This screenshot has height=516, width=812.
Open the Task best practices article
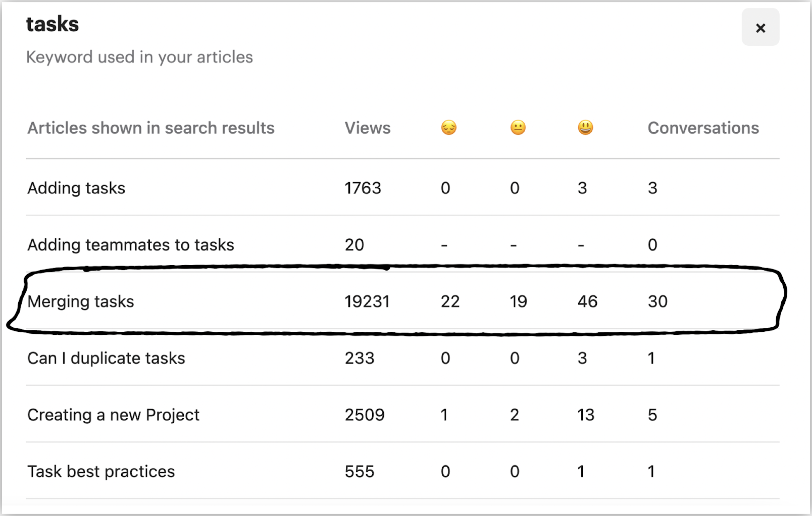pyautogui.click(x=101, y=472)
